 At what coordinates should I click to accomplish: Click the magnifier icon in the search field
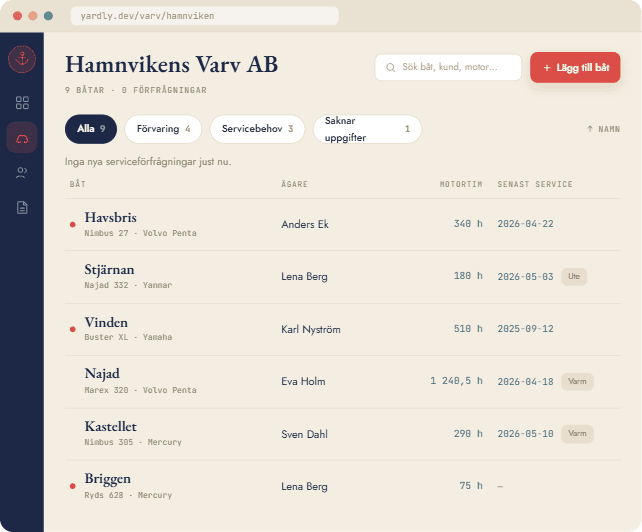(391, 68)
